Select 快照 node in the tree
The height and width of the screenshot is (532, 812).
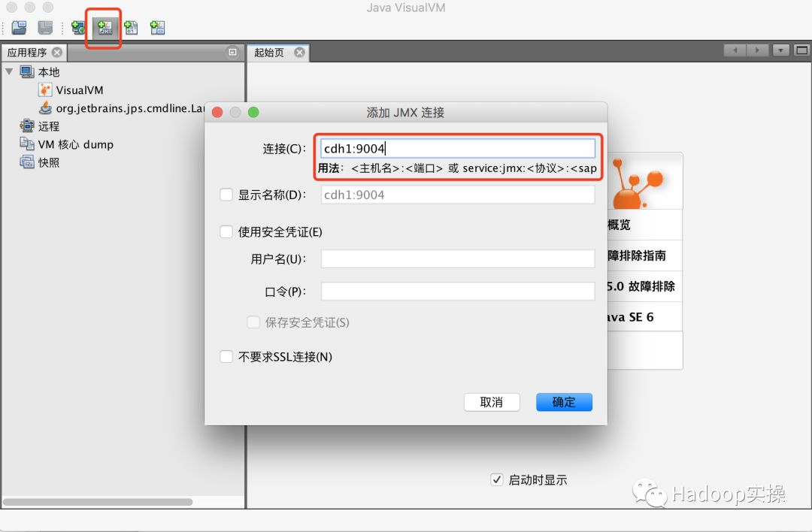49,162
